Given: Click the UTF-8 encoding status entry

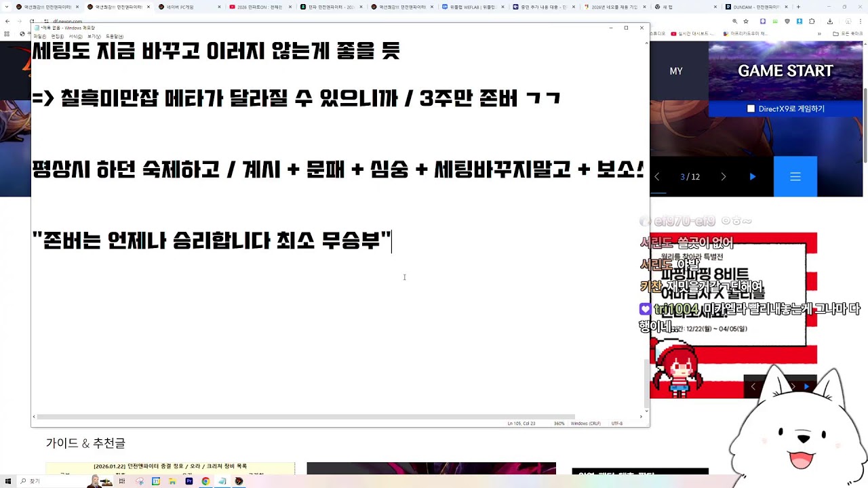Looking at the screenshot, I should coord(617,424).
